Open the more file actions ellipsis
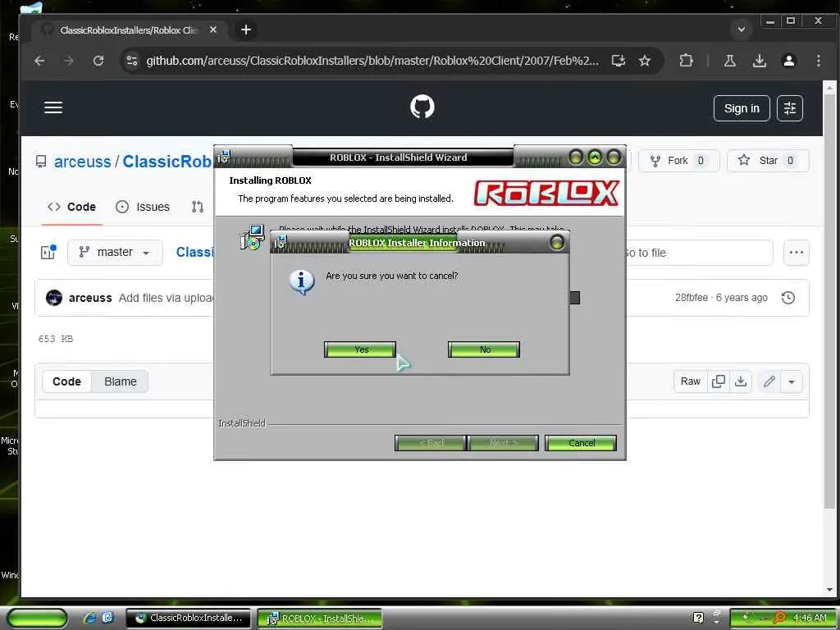The height and width of the screenshot is (630, 840). [x=796, y=253]
